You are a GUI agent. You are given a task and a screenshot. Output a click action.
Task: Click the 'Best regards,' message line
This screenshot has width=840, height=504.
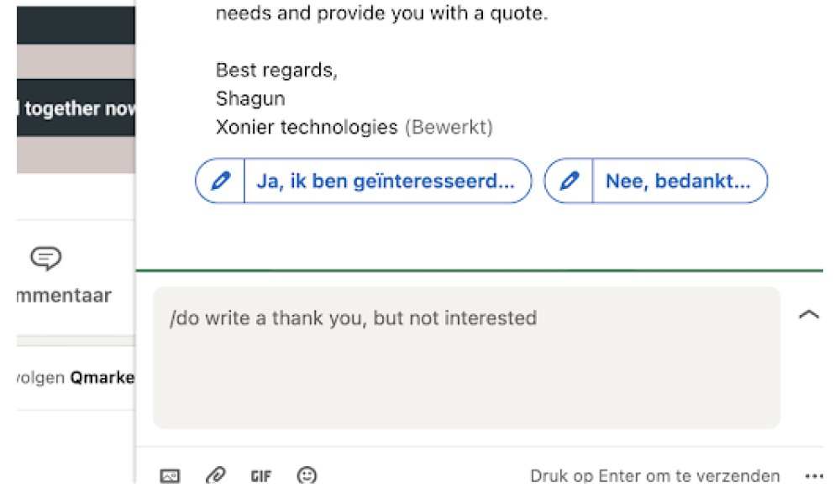tap(276, 71)
